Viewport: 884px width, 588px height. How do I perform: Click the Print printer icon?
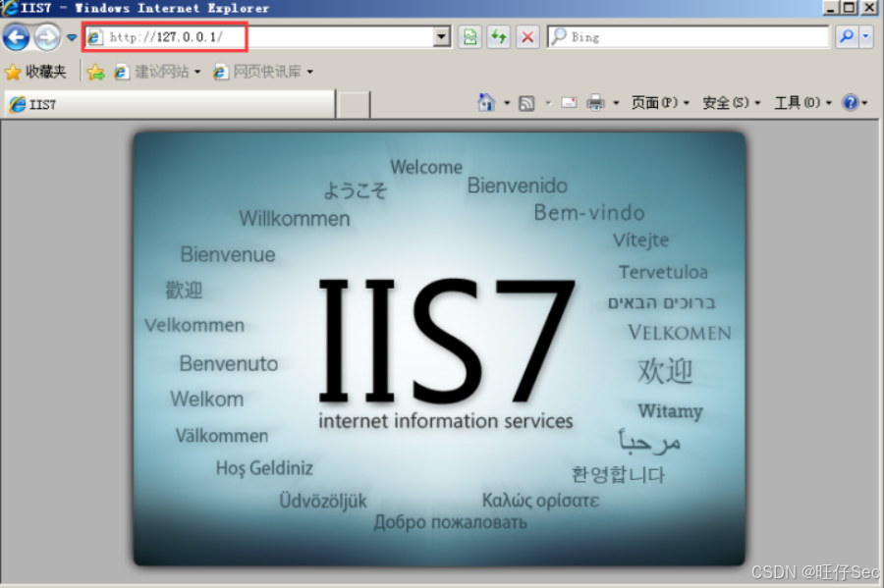pyautogui.click(x=595, y=102)
